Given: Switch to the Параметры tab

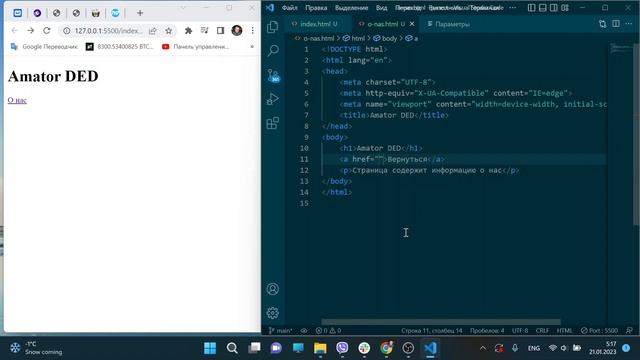Looking at the screenshot, I should pos(449,24).
